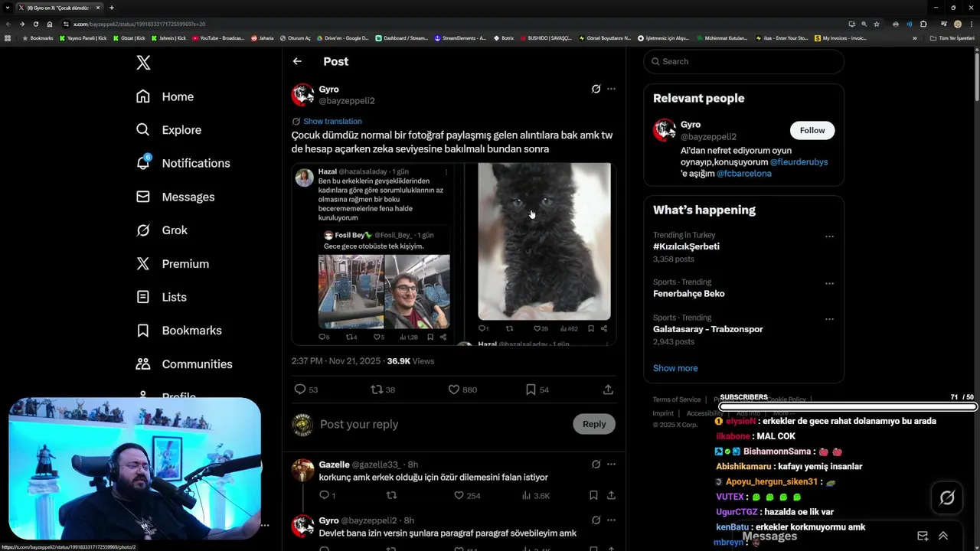Image resolution: width=980 pixels, height=551 pixels.
Task: Click the Search box
Action: 743,61
